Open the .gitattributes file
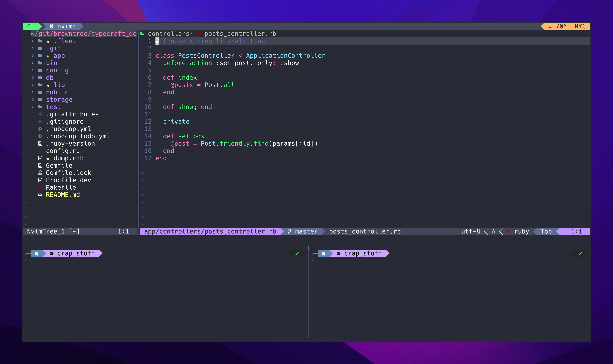613x364 pixels. pyautogui.click(x=72, y=114)
